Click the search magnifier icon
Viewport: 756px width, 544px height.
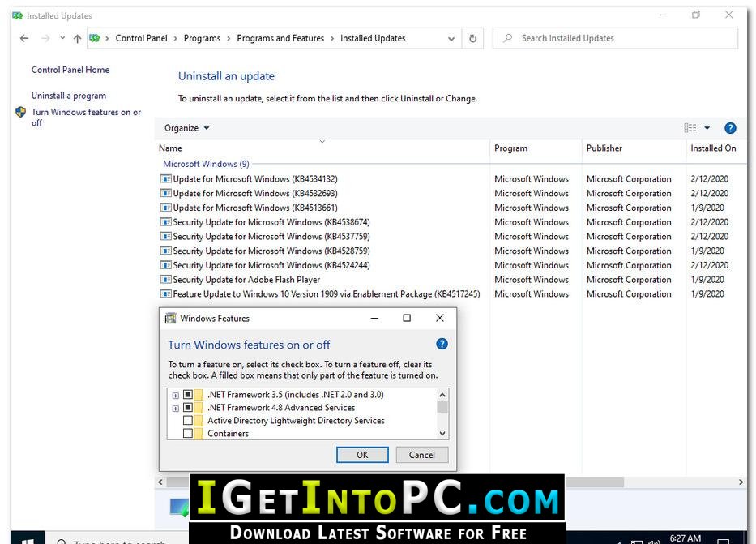508,38
